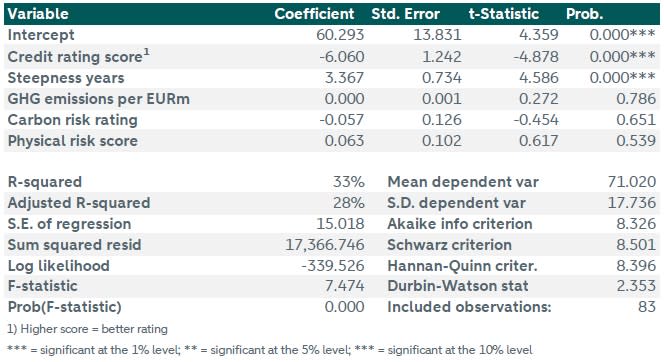664x362 pixels.
Task: Select the t-Statistic column header
Action: point(504,14)
